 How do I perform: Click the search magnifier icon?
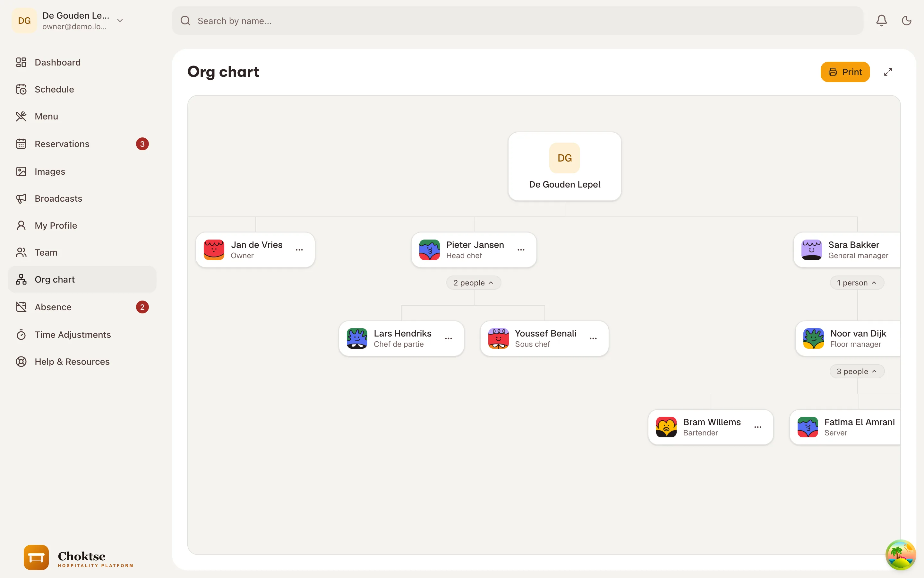pos(185,21)
